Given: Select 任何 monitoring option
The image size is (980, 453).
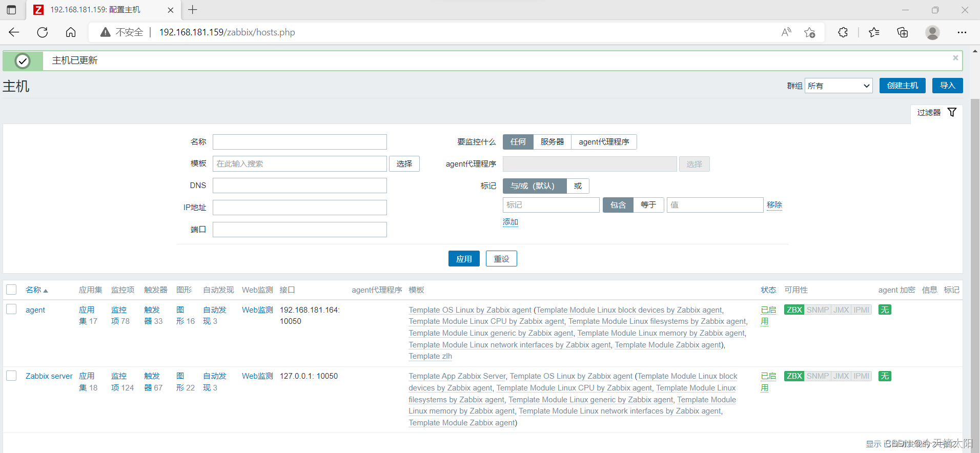Looking at the screenshot, I should click(518, 142).
